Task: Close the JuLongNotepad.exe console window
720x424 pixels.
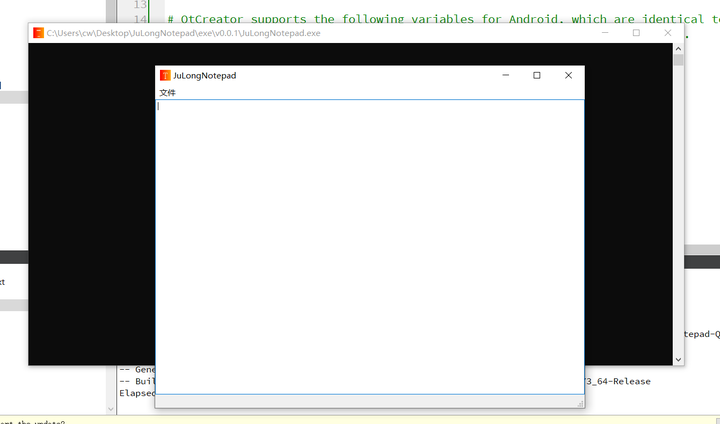Action: [668, 33]
